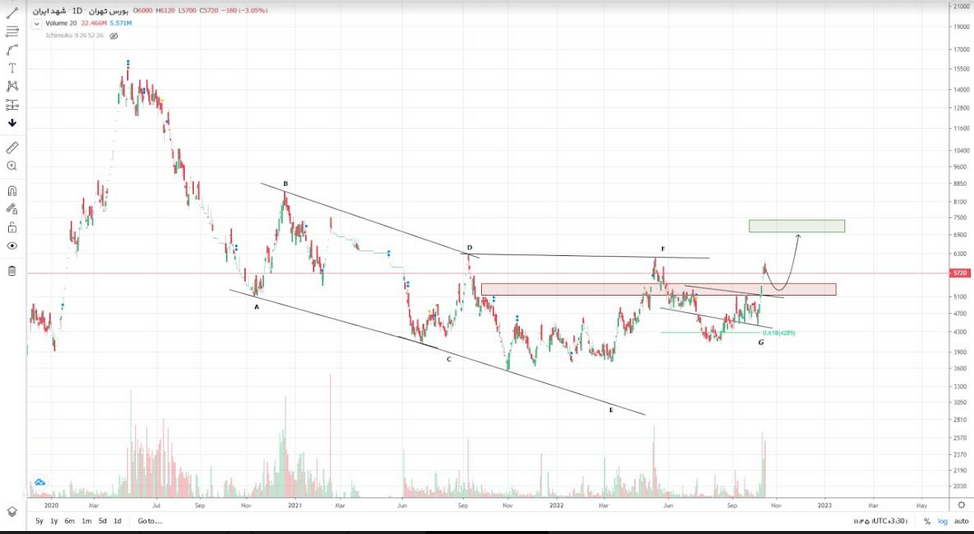Viewport: 974px width, 534px height.
Task: Toggle lock all drawing tools
Action: pyautogui.click(x=12, y=227)
